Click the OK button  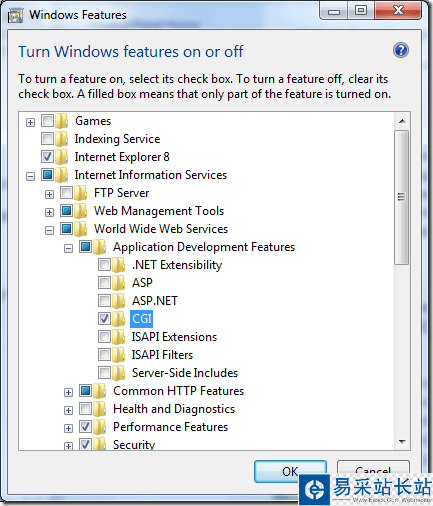pos(290,471)
